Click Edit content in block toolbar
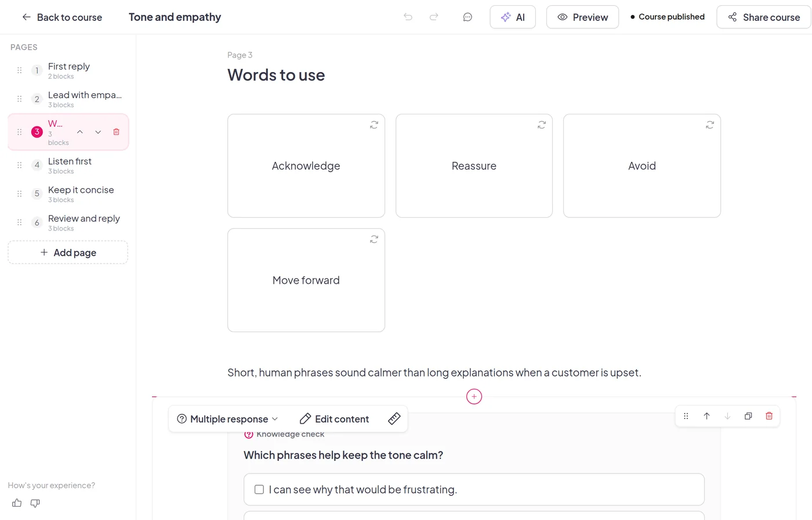The width and height of the screenshot is (812, 520). click(334, 419)
